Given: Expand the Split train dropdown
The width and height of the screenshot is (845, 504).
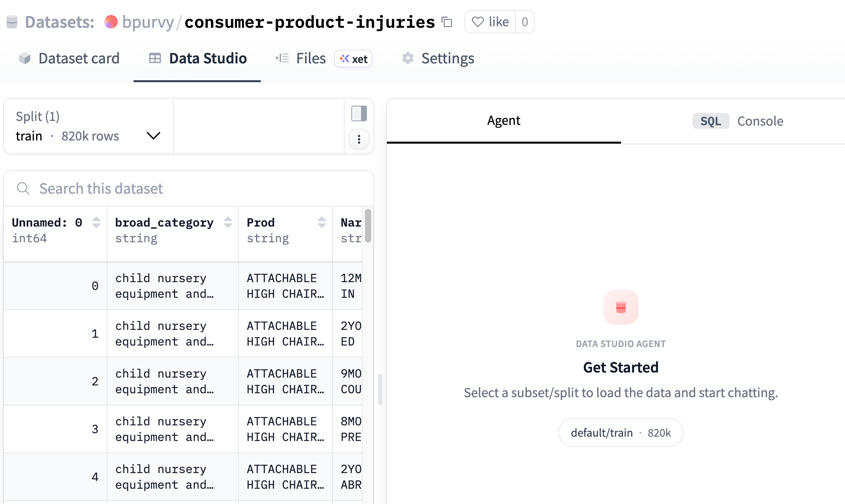Looking at the screenshot, I should click(x=88, y=126).
